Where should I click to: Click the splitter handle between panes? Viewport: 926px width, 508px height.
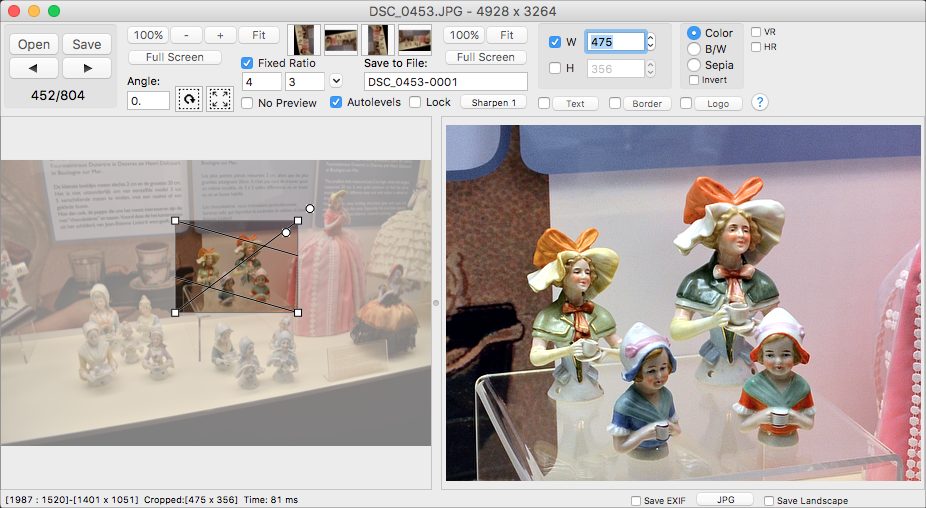click(x=436, y=302)
